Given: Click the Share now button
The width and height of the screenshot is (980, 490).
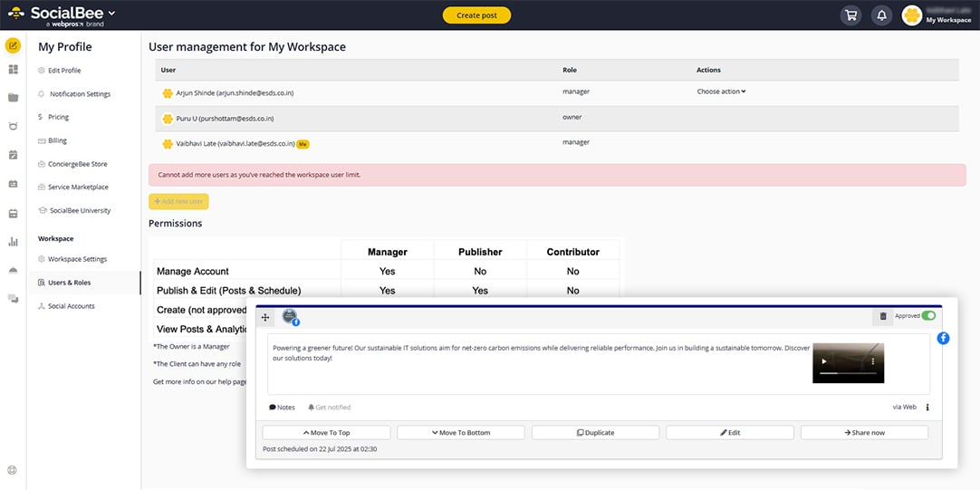Looking at the screenshot, I should click(x=864, y=433).
